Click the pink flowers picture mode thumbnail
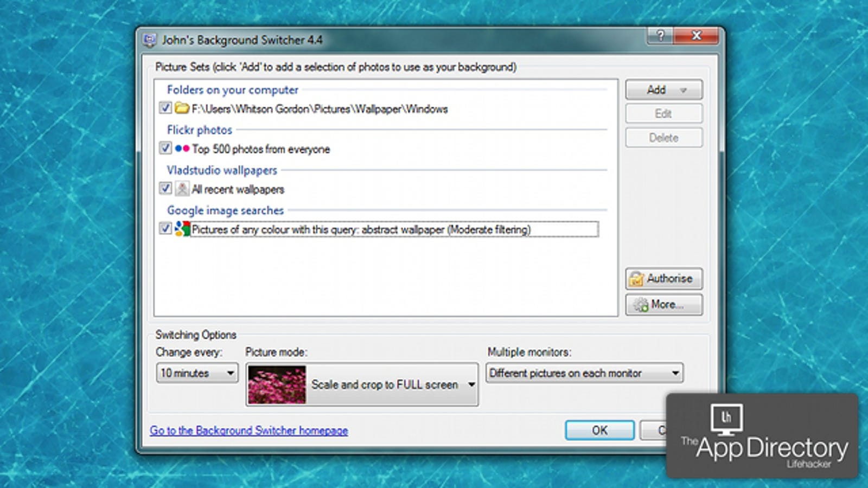This screenshot has width=868, height=488. pos(277,385)
